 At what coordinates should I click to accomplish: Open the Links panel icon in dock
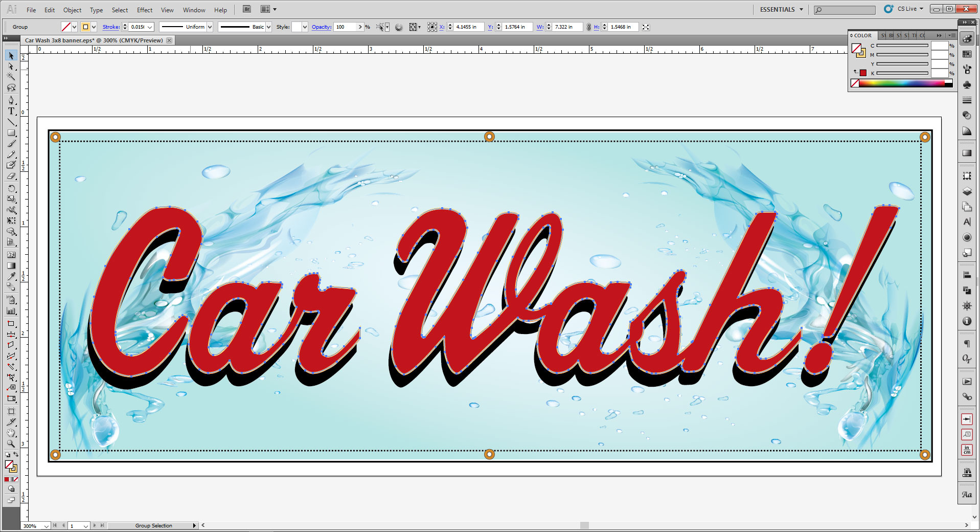coord(967,396)
